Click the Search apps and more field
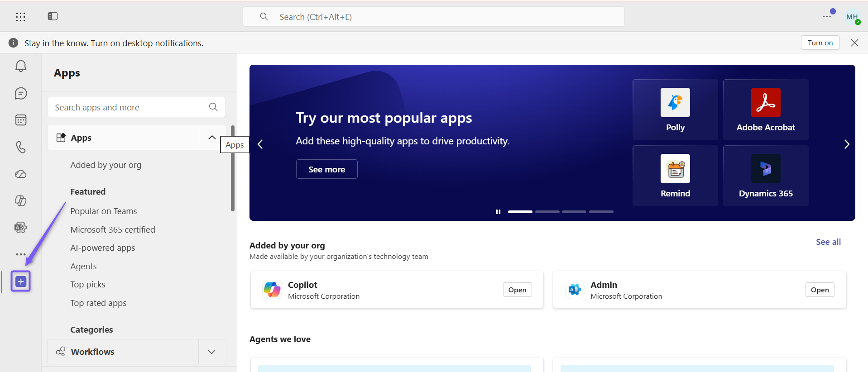The height and width of the screenshot is (372, 868). [136, 107]
